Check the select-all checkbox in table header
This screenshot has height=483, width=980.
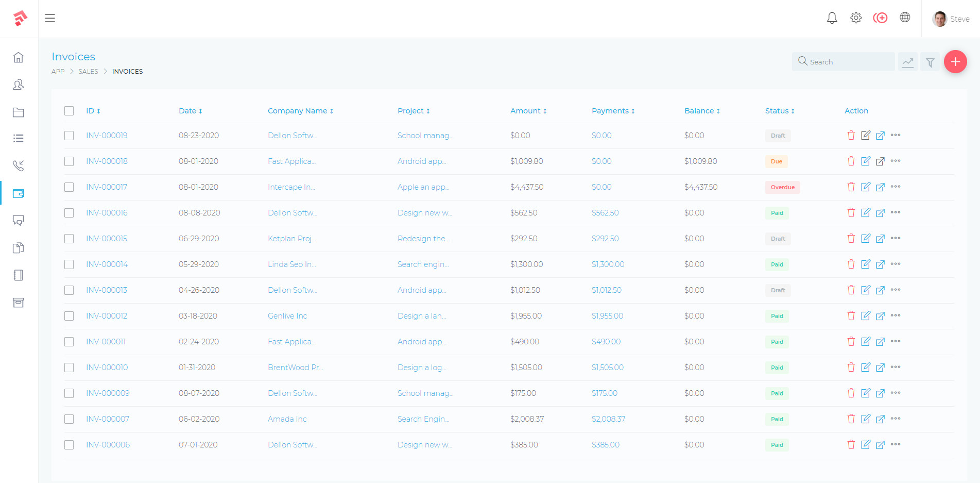[x=69, y=110]
